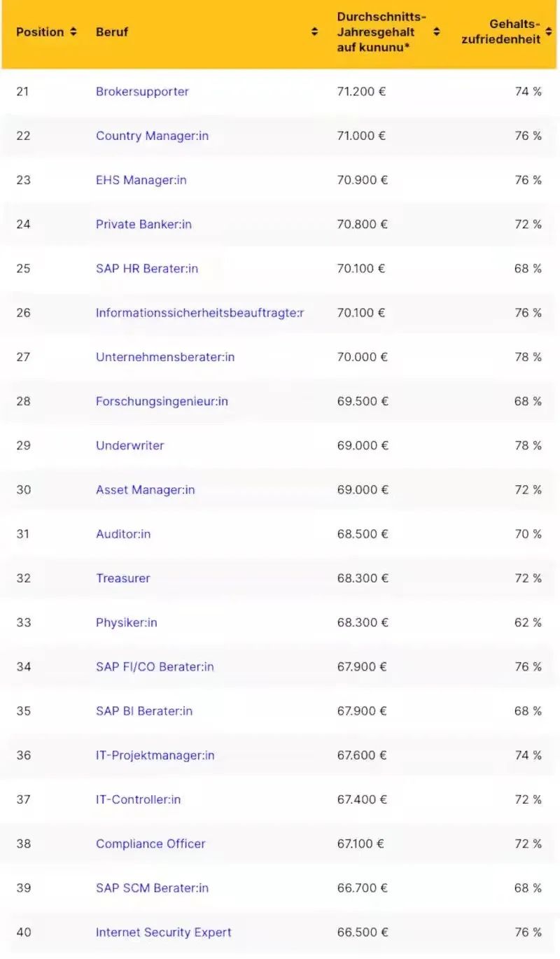Image resolution: width=560 pixels, height=959 pixels.
Task: Click Forschungsingenieur:in in the table
Action: pos(162,401)
